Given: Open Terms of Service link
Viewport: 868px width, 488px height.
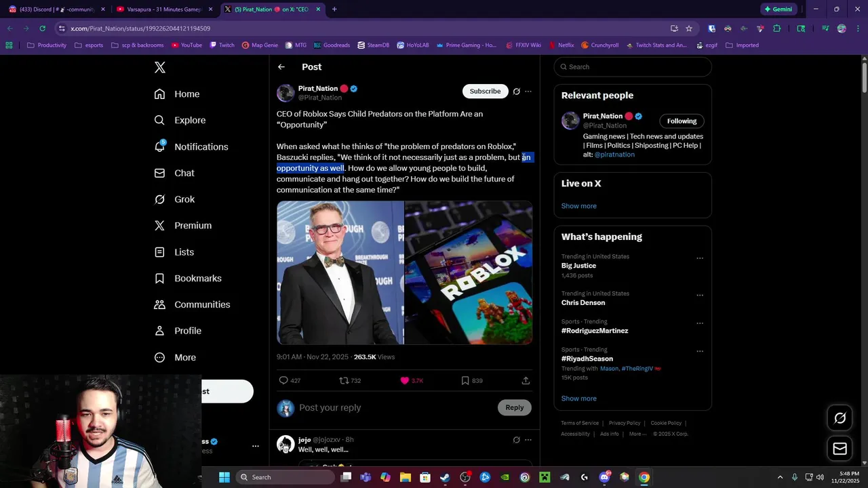Looking at the screenshot, I should [x=580, y=423].
